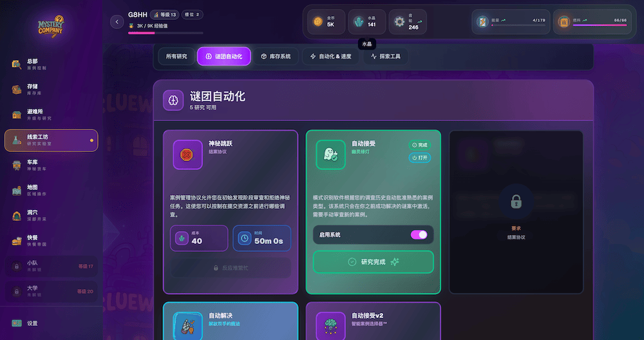Click the crystal 141 resource icon

pyautogui.click(x=359, y=22)
